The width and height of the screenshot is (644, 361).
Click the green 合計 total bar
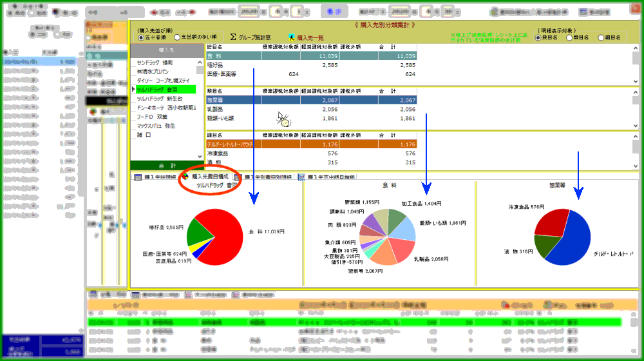point(167,166)
